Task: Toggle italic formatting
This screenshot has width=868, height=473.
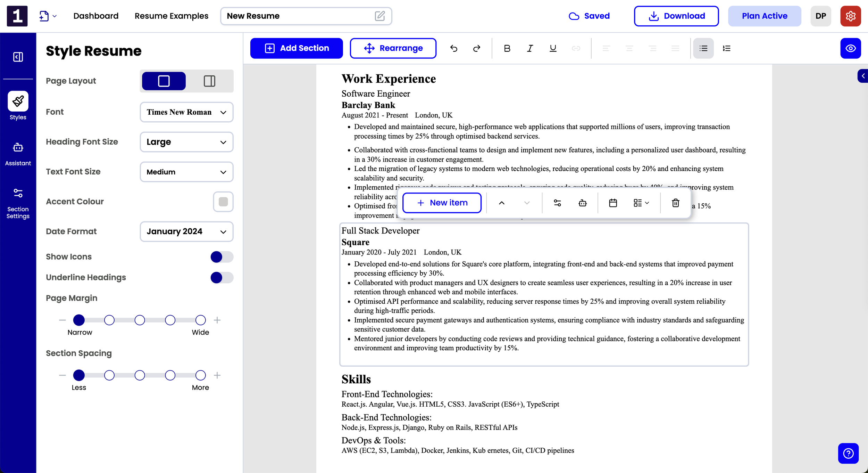Action: 530,48
